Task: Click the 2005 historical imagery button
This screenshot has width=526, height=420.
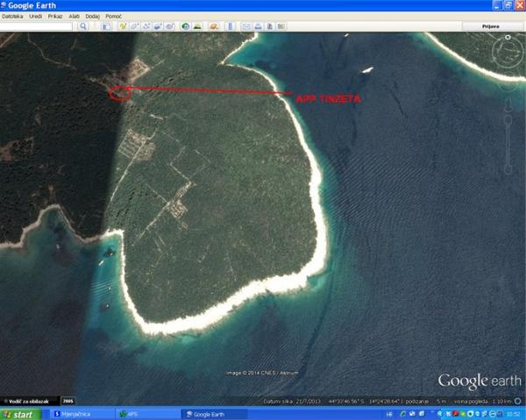Action: [x=68, y=401]
